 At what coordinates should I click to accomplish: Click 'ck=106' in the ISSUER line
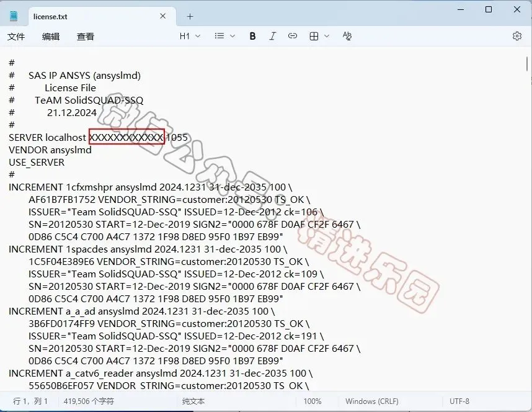[301, 212]
